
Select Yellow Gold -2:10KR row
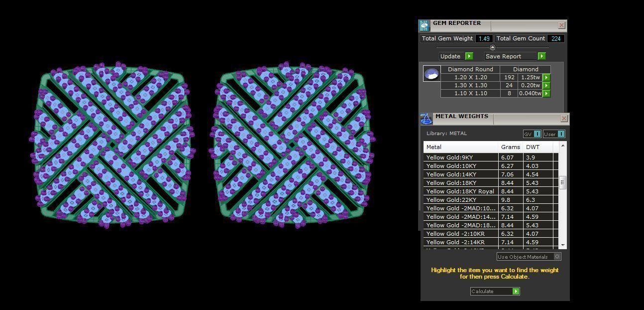[491, 233]
